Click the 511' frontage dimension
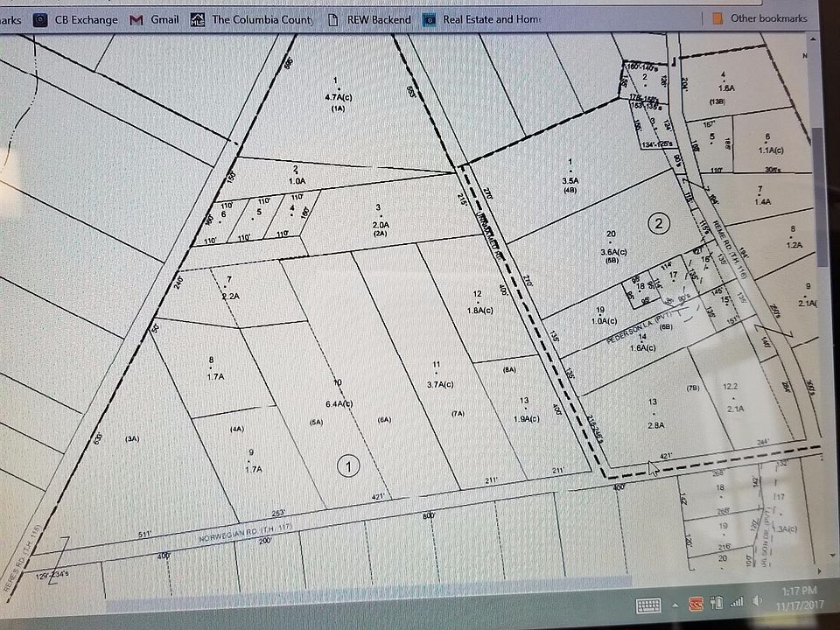This screenshot has width=840, height=630. pyautogui.click(x=145, y=534)
